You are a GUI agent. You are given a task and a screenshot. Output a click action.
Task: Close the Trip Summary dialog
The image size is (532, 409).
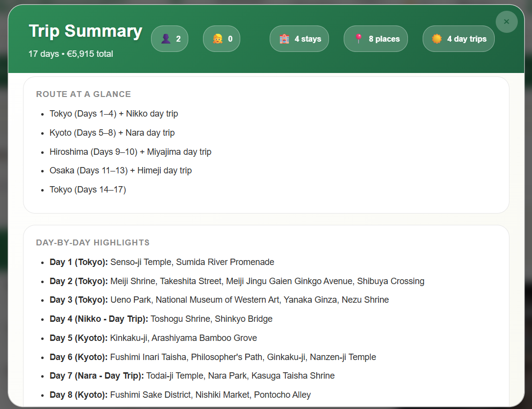click(x=506, y=22)
